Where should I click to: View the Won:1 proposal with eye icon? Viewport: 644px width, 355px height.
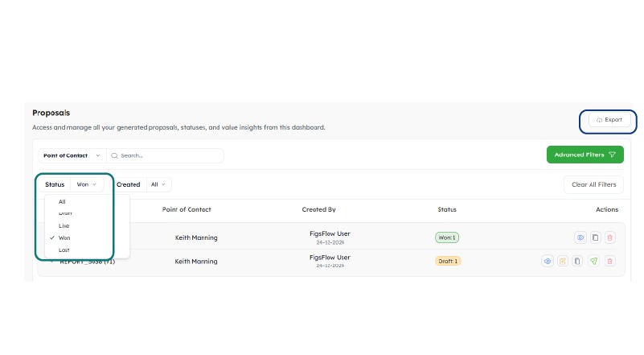click(x=580, y=237)
